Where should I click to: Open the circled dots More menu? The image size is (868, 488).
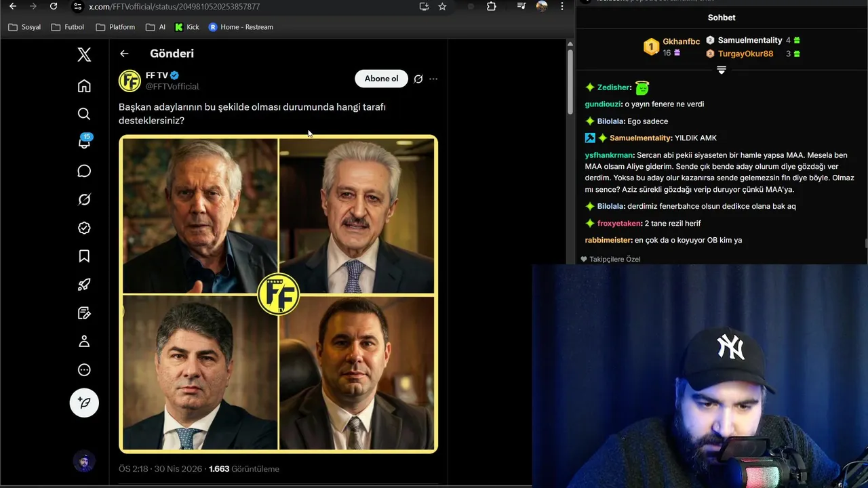(x=84, y=370)
